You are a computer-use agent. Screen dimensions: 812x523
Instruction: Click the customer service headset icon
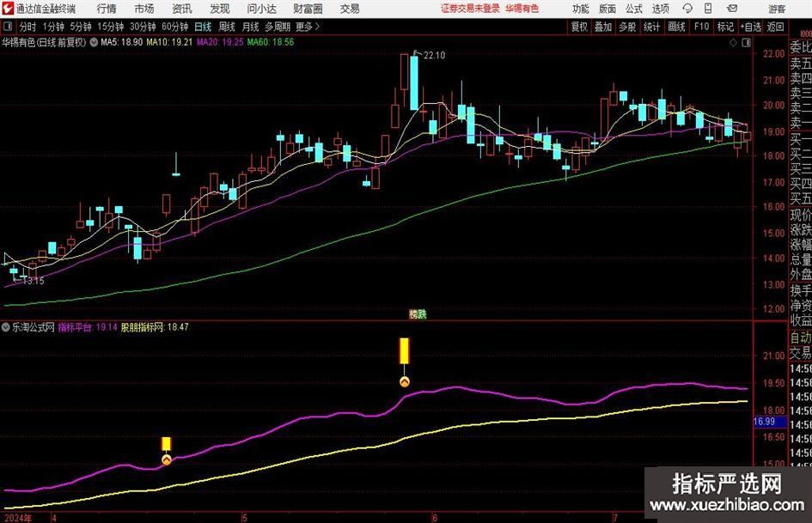click(687, 9)
